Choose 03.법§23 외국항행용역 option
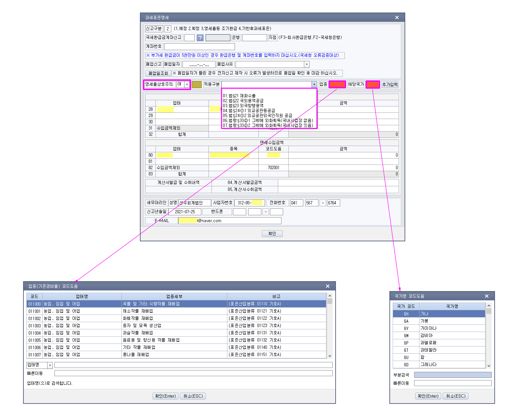The image size is (528, 420). point(243,105)
